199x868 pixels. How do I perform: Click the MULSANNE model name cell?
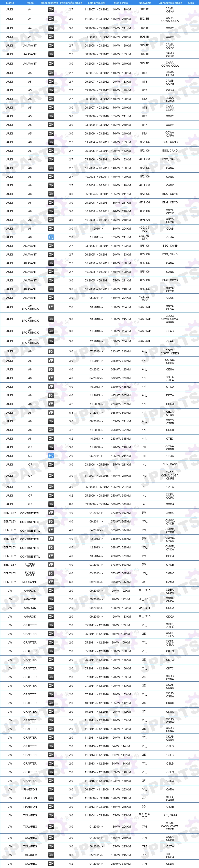[30, 582]
